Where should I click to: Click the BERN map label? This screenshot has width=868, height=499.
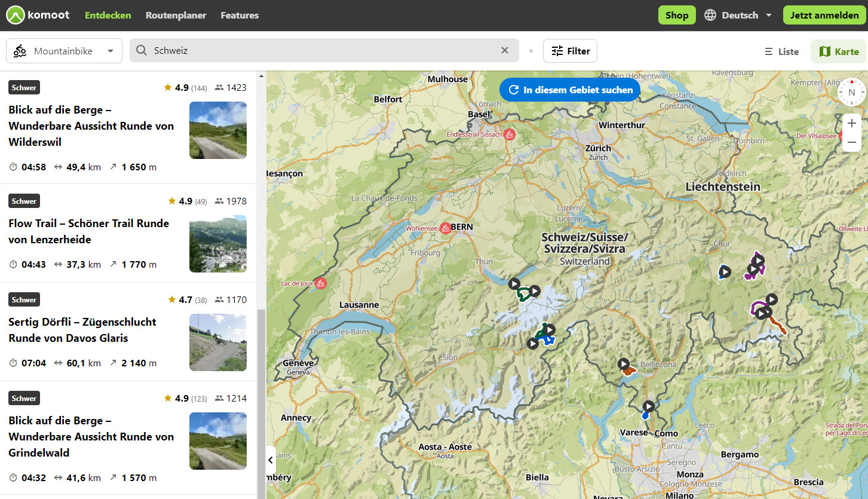(462, 227)
